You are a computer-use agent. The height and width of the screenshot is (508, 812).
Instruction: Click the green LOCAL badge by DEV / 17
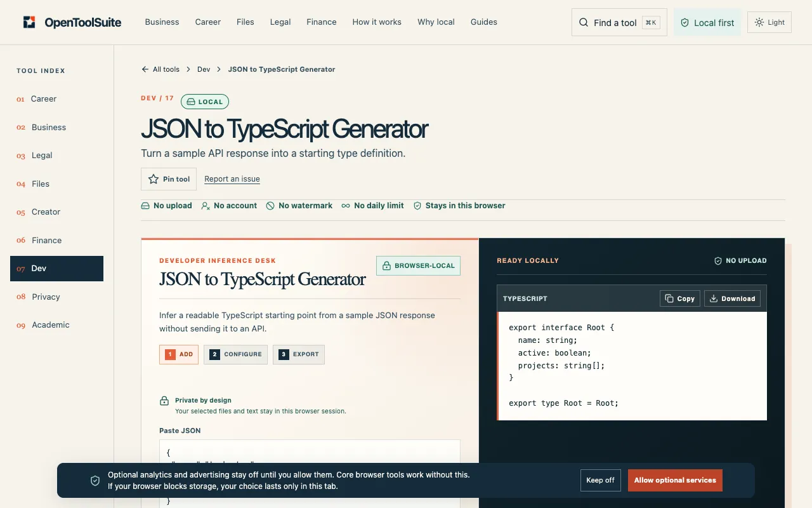205,102
